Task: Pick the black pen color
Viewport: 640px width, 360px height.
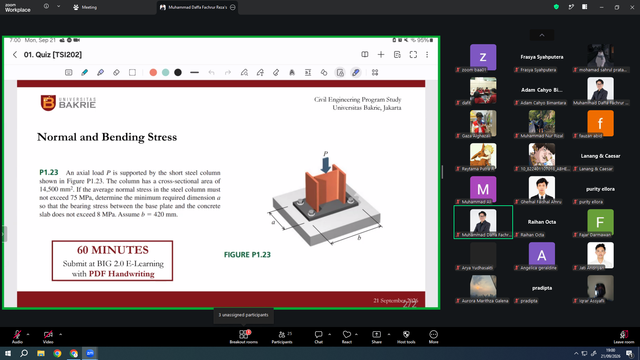Action: [178, 73]
